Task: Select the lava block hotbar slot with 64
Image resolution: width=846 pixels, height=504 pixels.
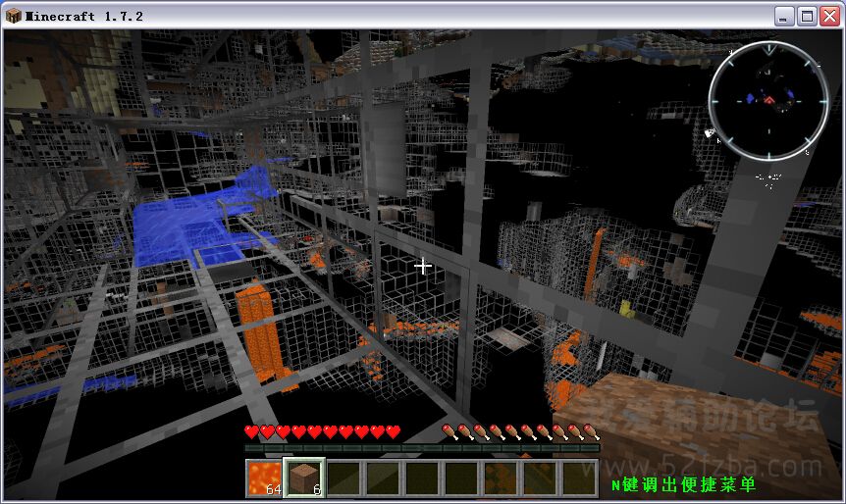Action: [264, 478]
